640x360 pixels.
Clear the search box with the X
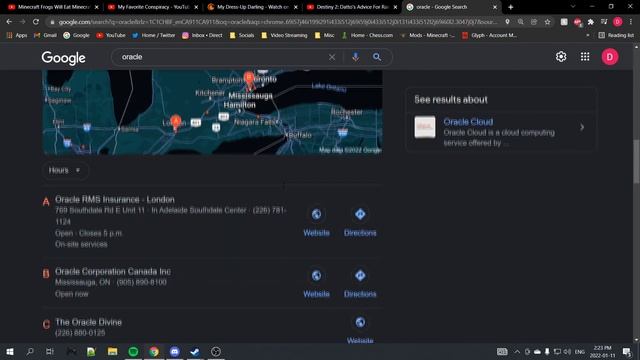pos(332,57)
